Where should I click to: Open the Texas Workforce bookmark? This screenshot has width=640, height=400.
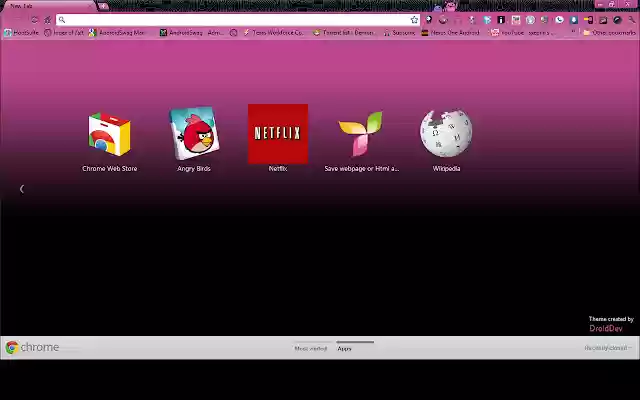pyautogui.click(x=273, y=33)
